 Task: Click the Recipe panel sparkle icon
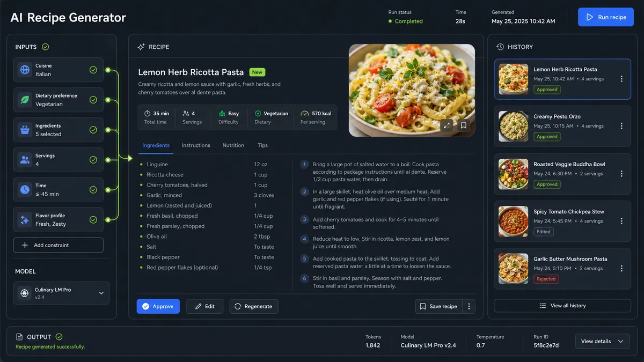pyautogui.click(x=141, y=47)
